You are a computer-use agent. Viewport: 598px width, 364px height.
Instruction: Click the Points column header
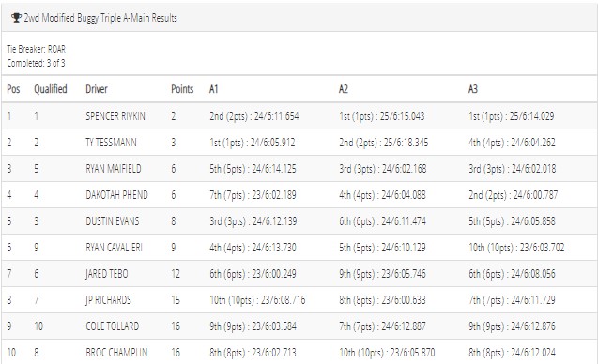tap(182, 89)
